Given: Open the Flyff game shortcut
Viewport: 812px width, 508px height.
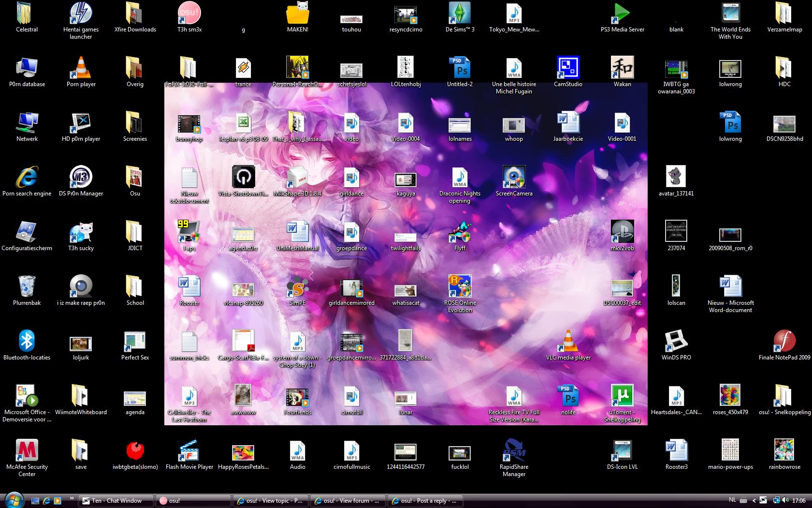Looking at the screenshot, I should 460,237.
